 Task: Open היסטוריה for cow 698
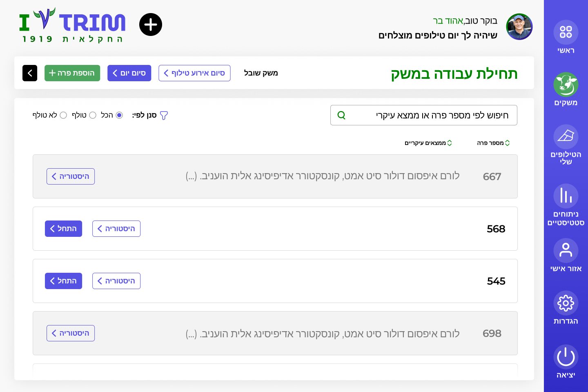point(71,333)
